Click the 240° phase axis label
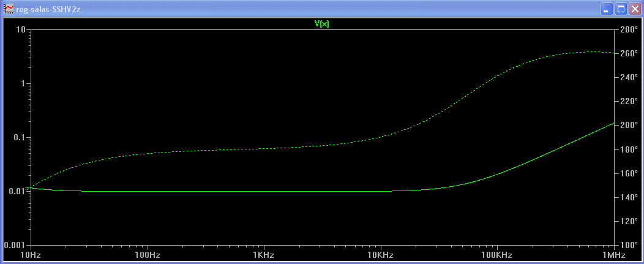 (x=629, y=77)
